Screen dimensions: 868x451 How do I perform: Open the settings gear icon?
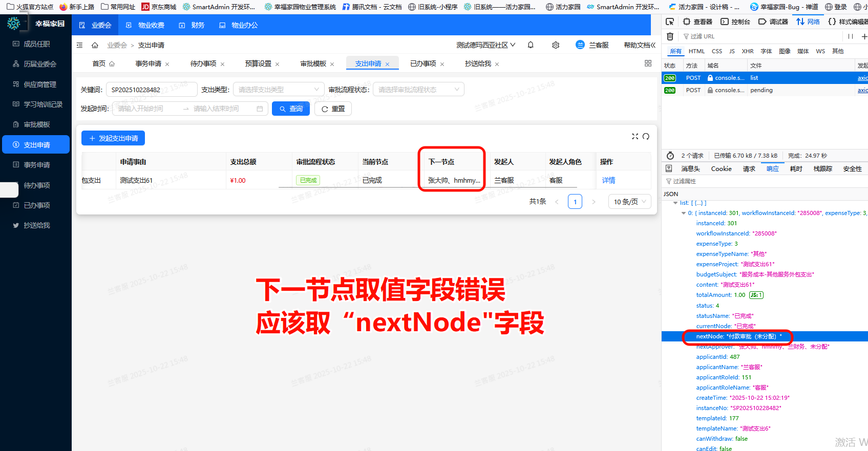coord(556,45)
